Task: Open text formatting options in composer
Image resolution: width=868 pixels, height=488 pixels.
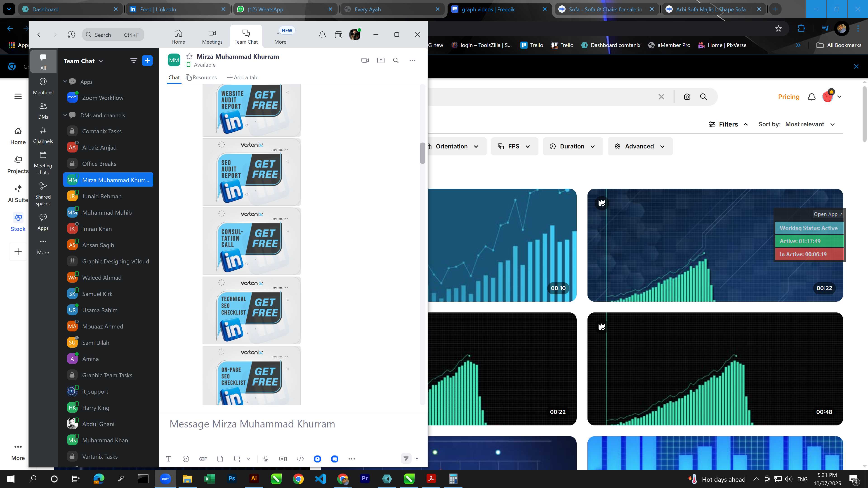Action: click(x=168, y=459)
